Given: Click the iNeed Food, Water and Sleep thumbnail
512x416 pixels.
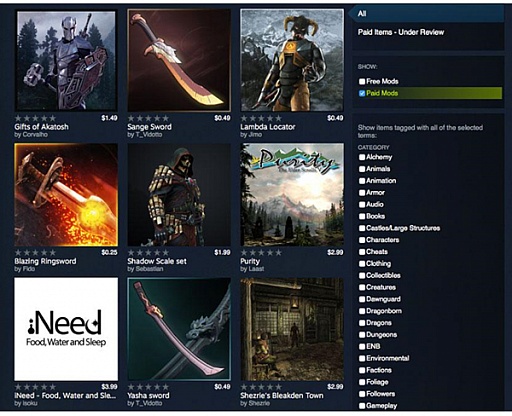Looking at the screenshot, I should pos(66,329).
